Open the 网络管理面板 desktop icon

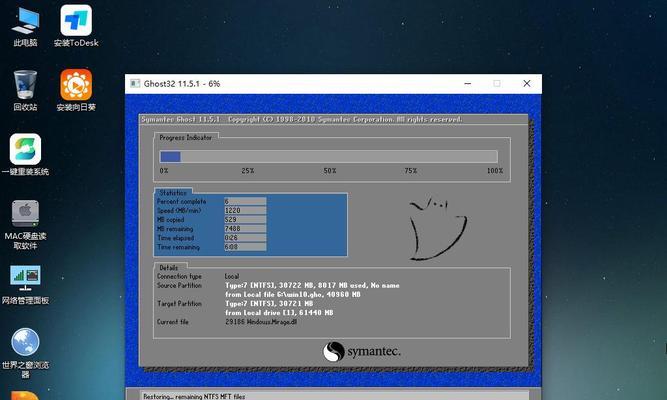pos(25,282)
